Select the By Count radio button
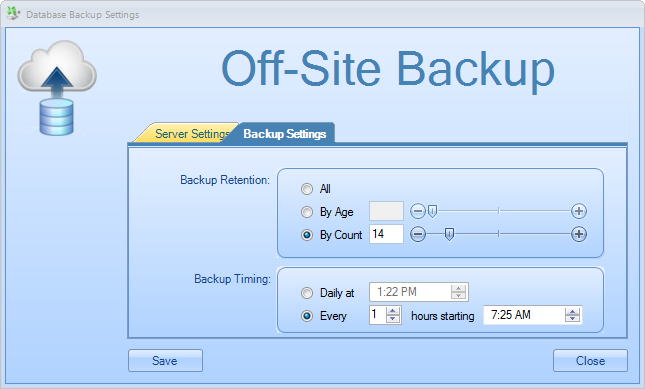The width and height of the screenshot is (645, 389). [307, 235]
